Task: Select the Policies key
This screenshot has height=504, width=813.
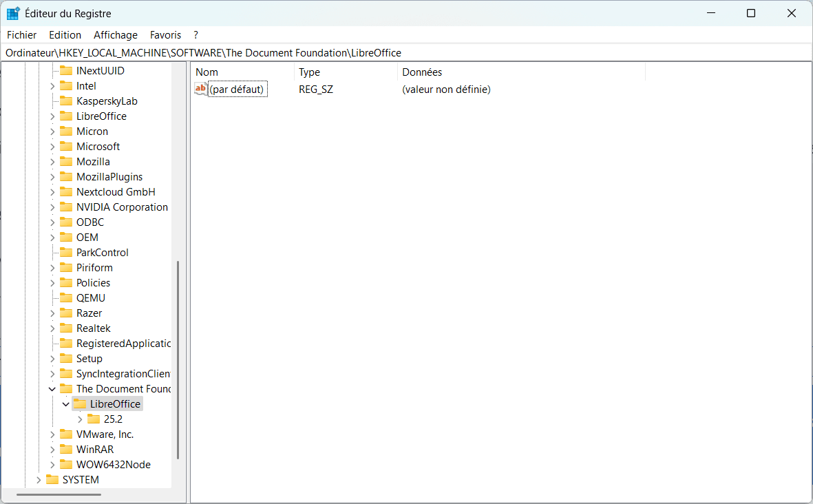Action: pyautogui.click(x=94, y=283)
